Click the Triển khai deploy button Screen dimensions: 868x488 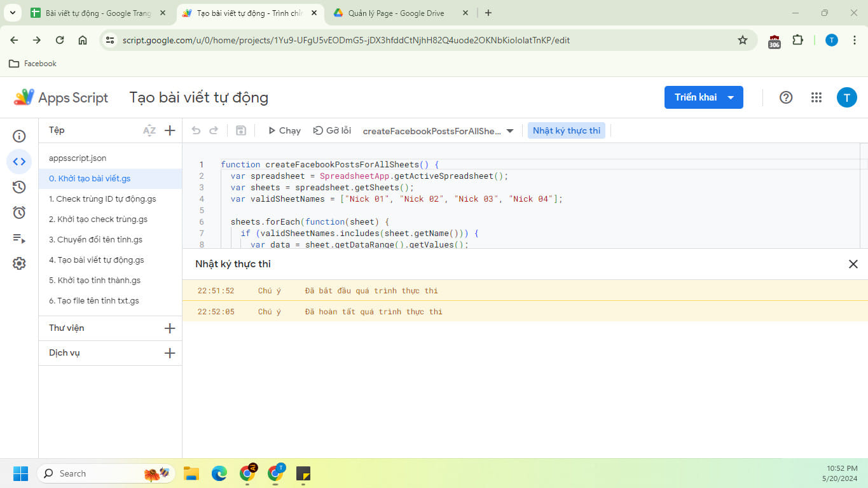(696, 97)
